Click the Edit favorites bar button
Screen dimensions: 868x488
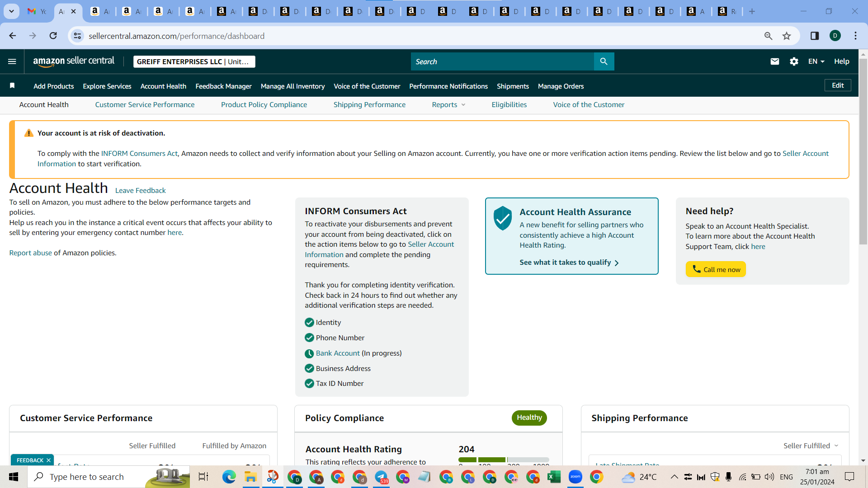pyautogui.click(x=838, y=85)
